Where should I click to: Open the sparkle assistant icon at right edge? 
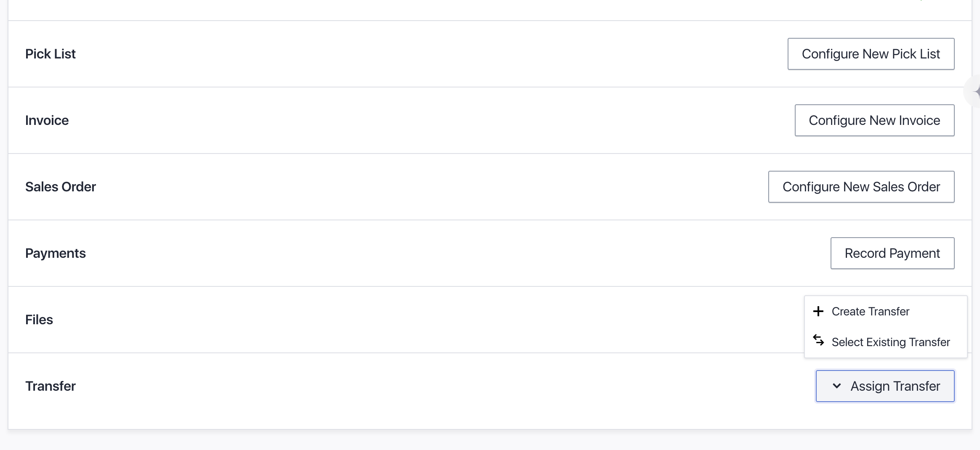click(975, 91)
